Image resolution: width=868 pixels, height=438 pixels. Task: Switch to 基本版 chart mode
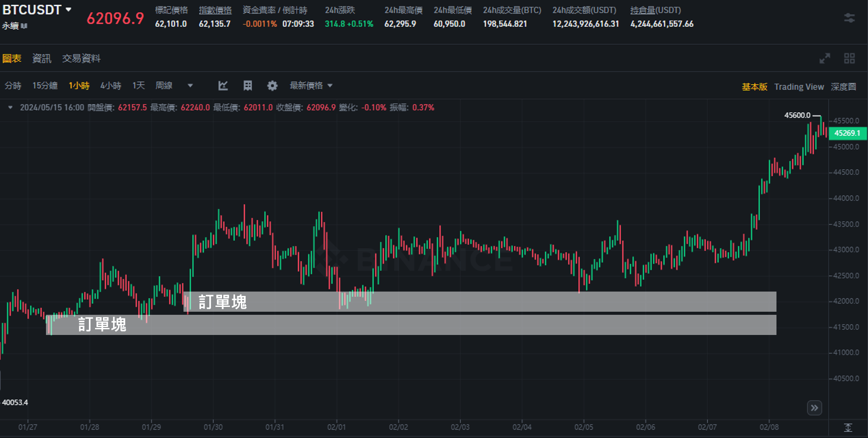point(754,87)
